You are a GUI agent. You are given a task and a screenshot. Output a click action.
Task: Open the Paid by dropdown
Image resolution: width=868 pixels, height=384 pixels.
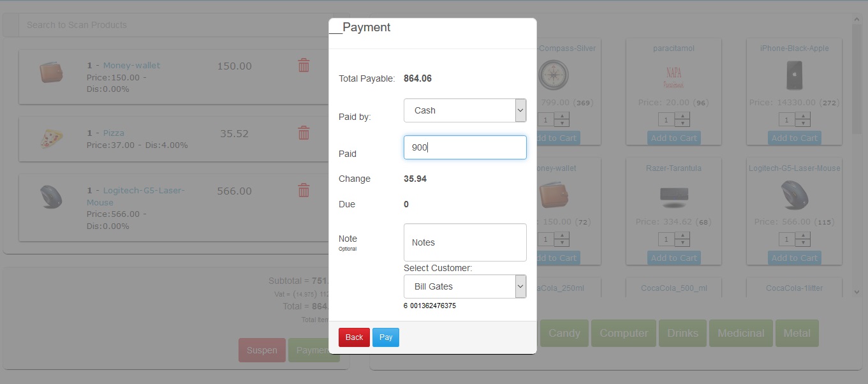[x=464, y=110]
